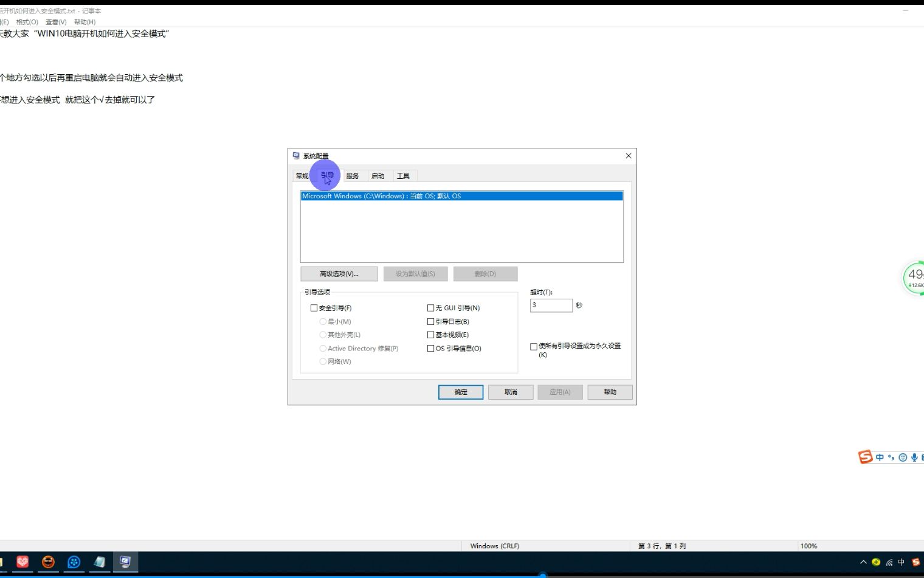Open System Configuration from the taskbar icon

coord(125,562)
